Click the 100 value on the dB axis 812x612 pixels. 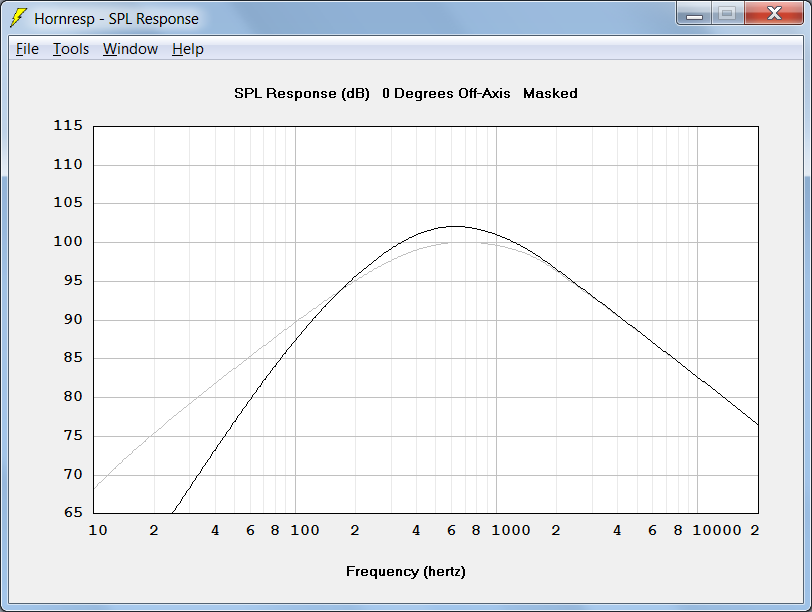tap(68, 241)
